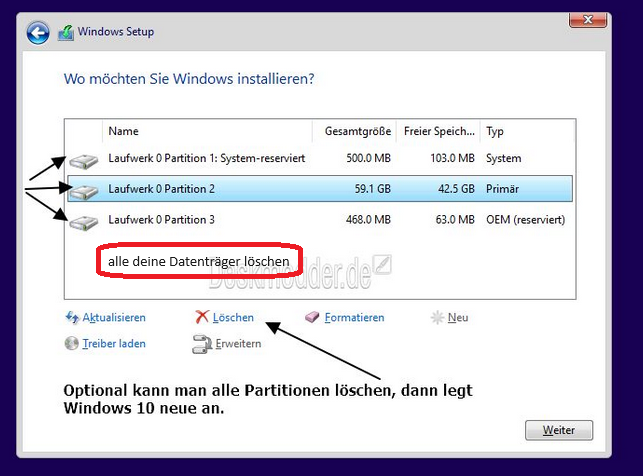Click the Erweitern link
The width and height of the screenshot is (643, 476).
tap(238, 343)
